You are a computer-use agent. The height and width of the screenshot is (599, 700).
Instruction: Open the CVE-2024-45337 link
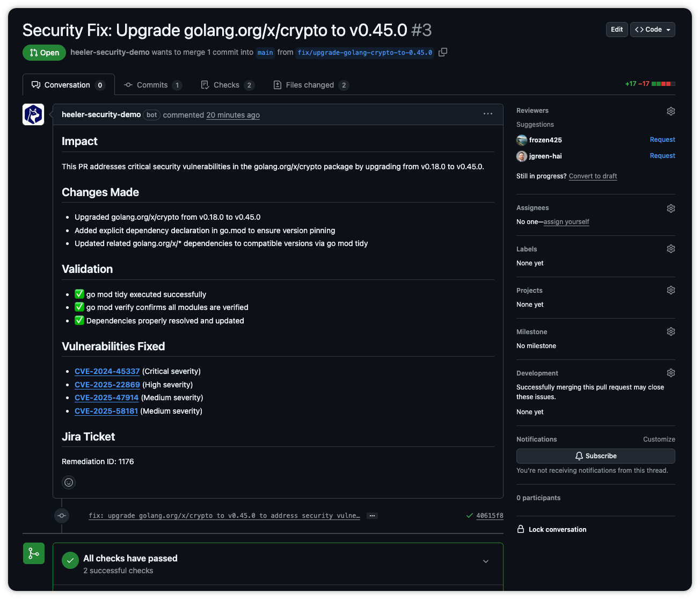[x=107, y=371]
